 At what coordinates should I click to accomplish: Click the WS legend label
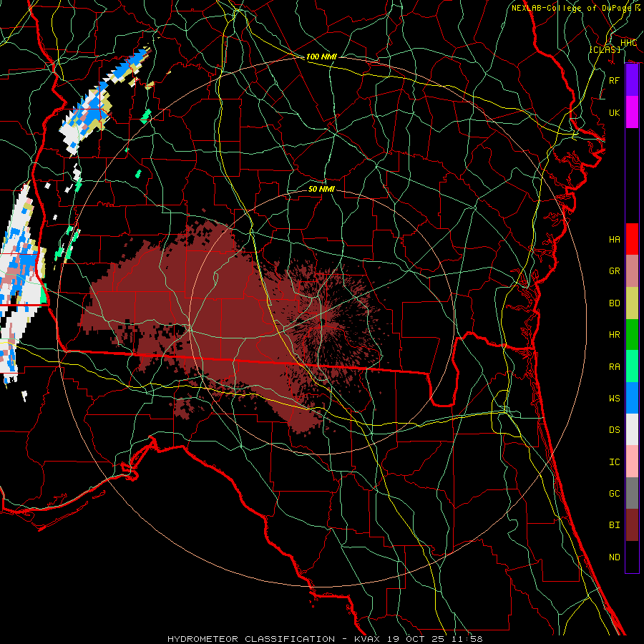(x=614, y=399)
